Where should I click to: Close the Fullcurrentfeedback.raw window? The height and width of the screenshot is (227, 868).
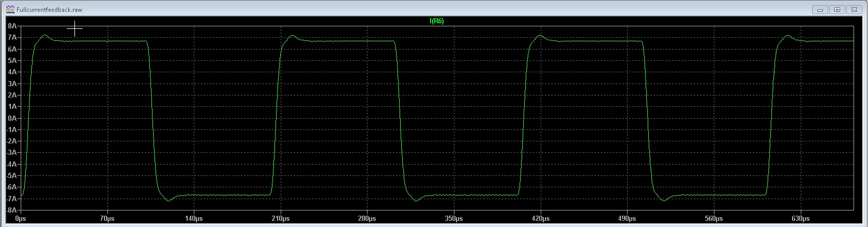[x=855, y=9]
